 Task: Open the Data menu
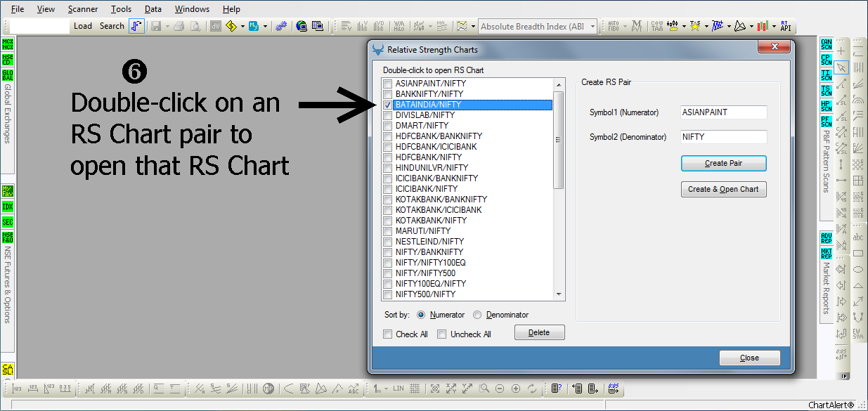pyautogui.click(x=153, y=9)
